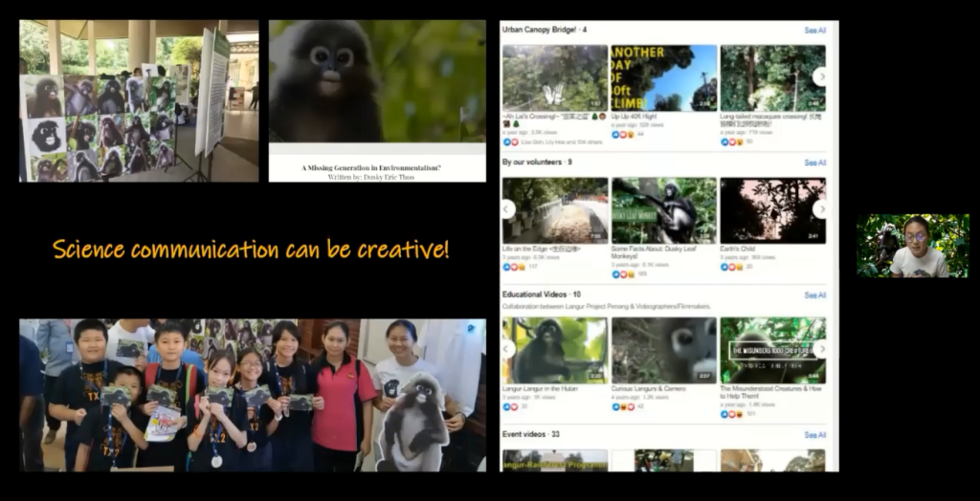980x501 pixels.
Task: Open See All for Educational Videos
Action: [814, 295]
